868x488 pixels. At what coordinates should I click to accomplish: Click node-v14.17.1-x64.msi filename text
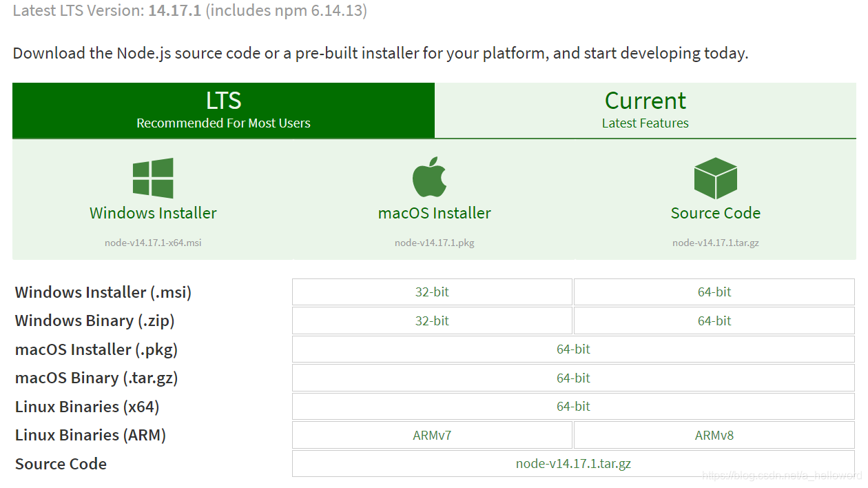pyautogui.click(x=153, y=243)
